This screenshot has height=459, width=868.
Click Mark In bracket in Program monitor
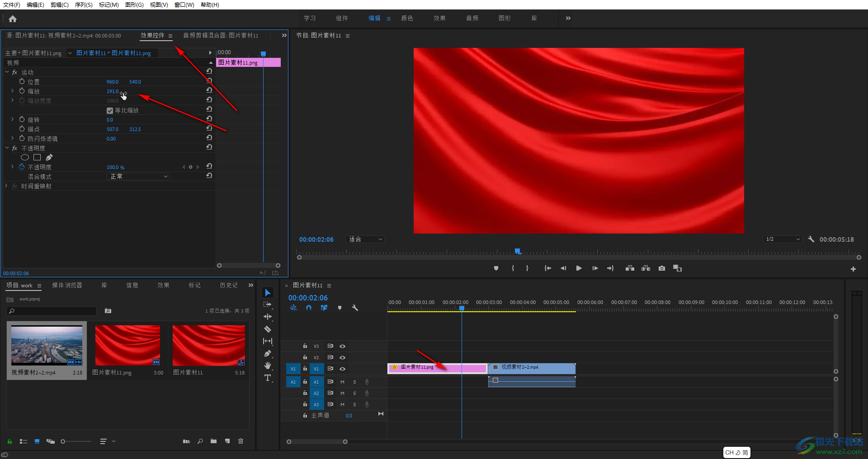pos(513,268)
